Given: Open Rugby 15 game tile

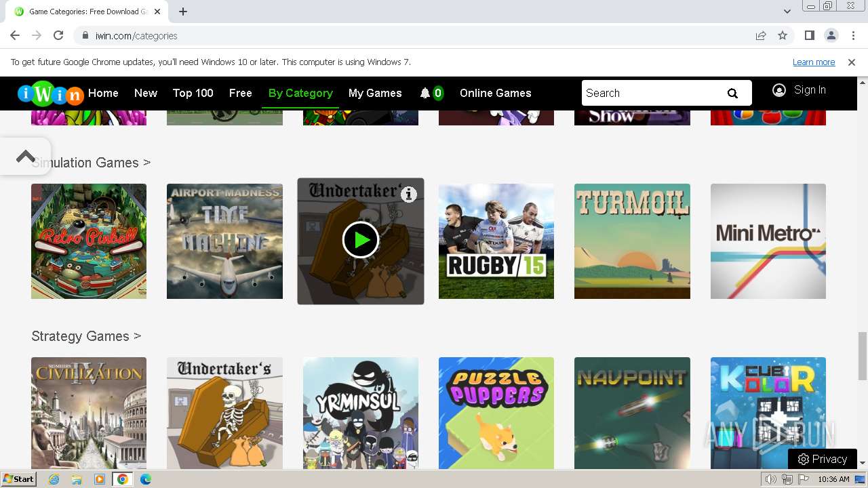Looking at the screenshot, I should click(x=496, y=241).
